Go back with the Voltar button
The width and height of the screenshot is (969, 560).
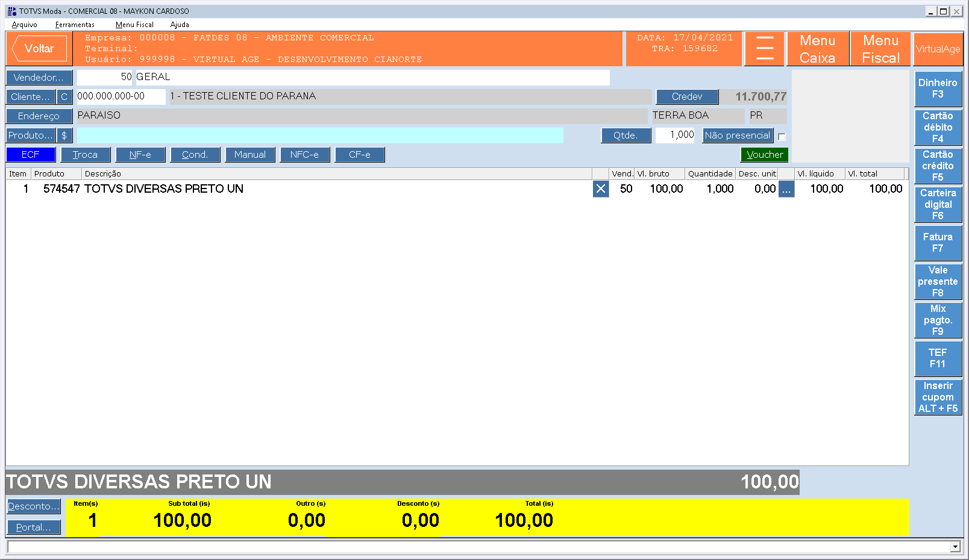(x=39, y=49)
